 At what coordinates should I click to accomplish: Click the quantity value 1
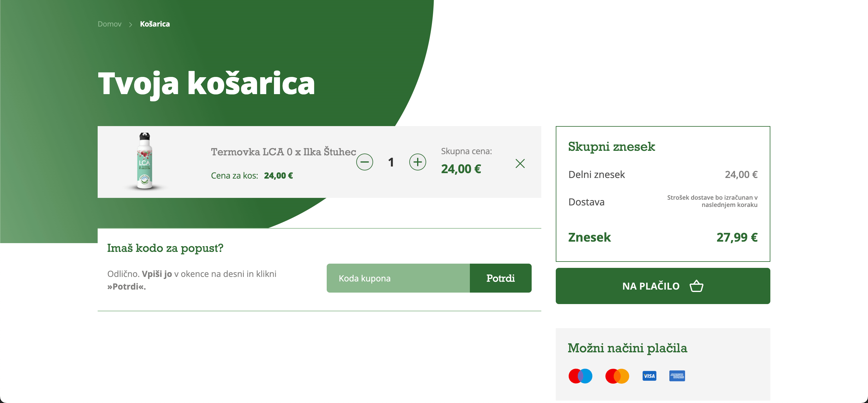click(x=391, y=162)
